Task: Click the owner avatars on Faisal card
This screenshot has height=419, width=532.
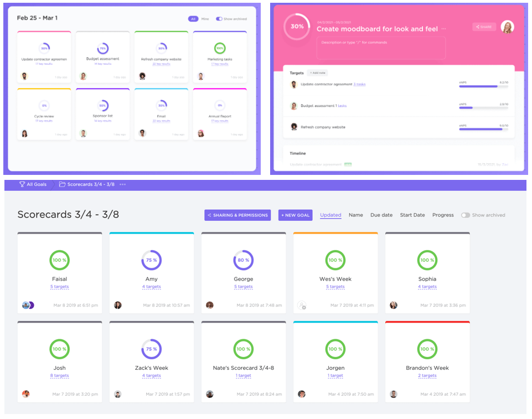Action: (28, 306)
